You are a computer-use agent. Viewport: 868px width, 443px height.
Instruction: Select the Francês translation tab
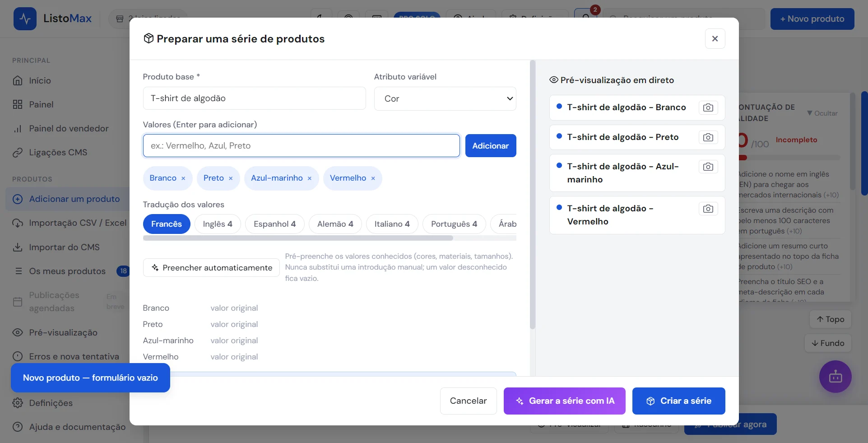[x=167, y=224]
